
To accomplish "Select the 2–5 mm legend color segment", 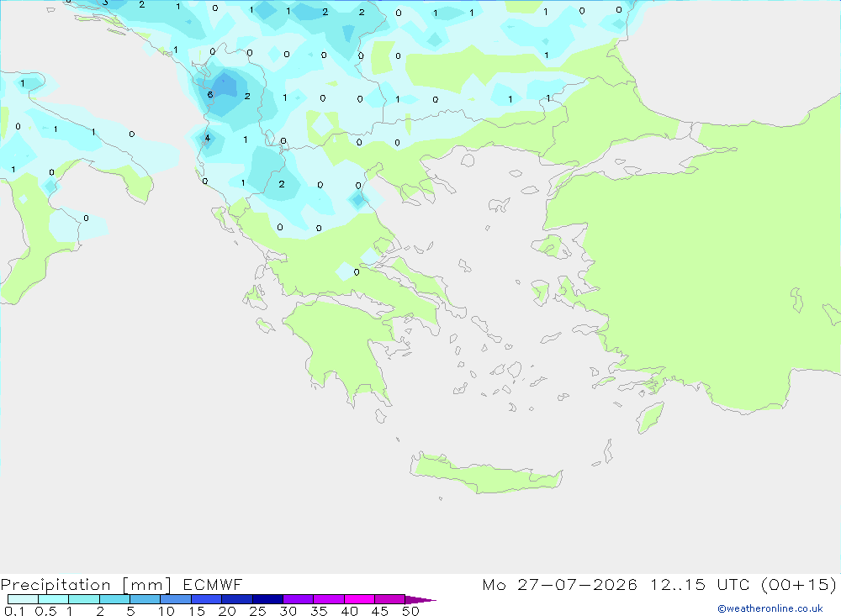I will pyautogui.click(x=114, y=599).
